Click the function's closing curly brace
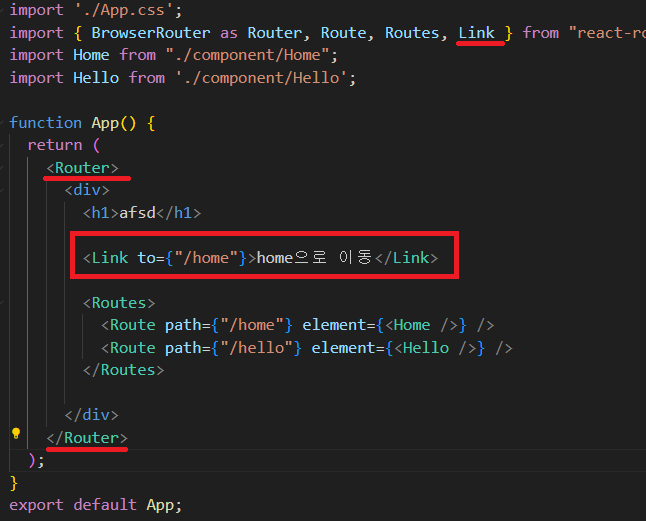This screenshot has height=521, width=646. [14, 483]
